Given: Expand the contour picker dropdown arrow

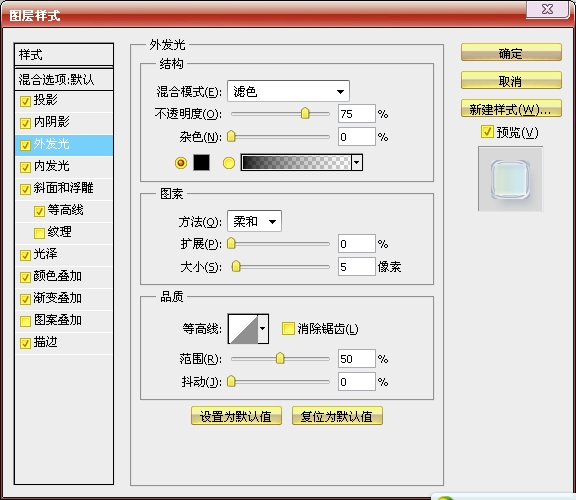Looking at the screenshot, I should (263, 329).
